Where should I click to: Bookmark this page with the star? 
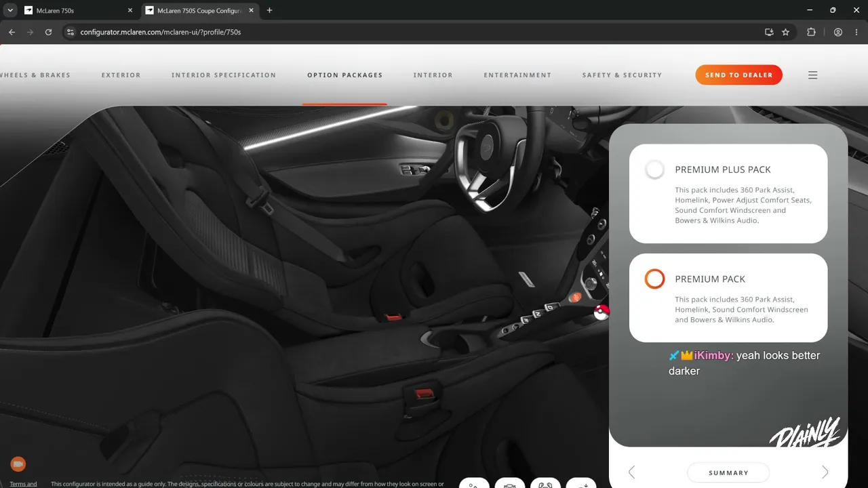pyautogui.click(x=786, y=32)
